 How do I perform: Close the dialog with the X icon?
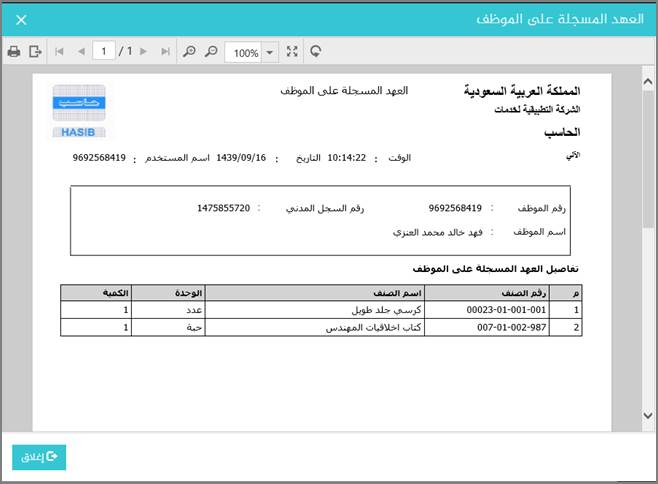(21, 20)
